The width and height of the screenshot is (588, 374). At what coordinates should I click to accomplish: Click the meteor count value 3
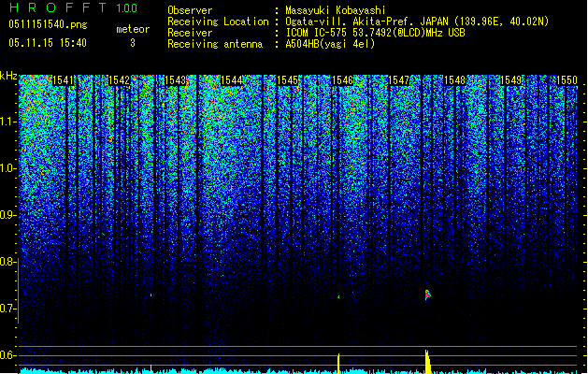pos(133,43)
